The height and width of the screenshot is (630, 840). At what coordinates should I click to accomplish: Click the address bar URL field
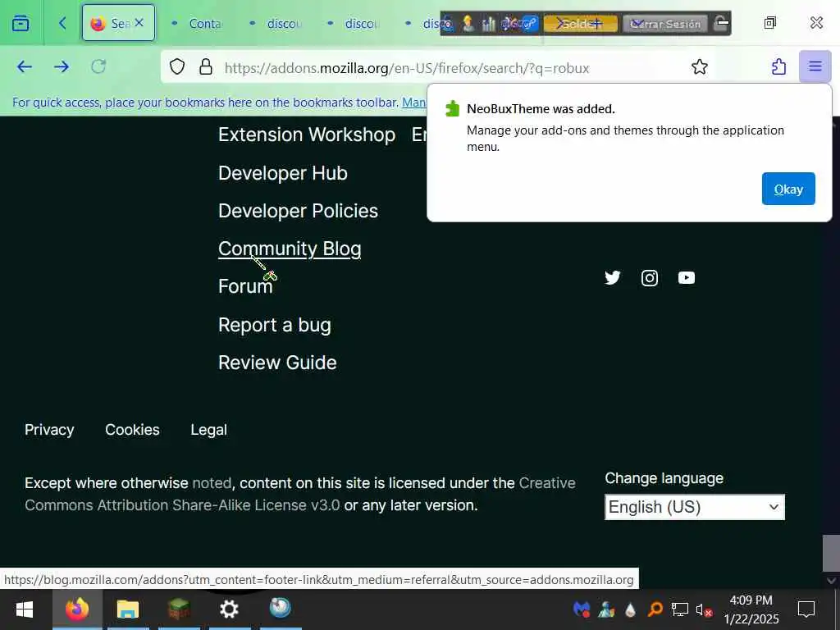pos(407,68)
